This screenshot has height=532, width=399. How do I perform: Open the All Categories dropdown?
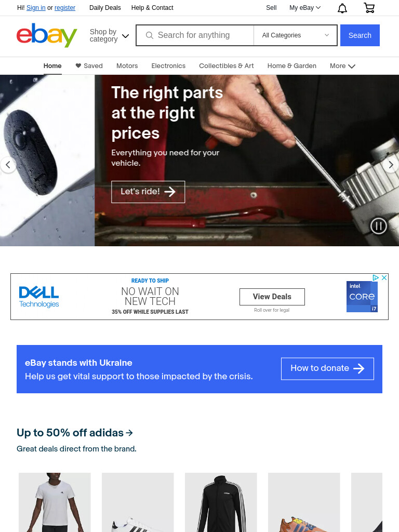[x=295, y=35]
